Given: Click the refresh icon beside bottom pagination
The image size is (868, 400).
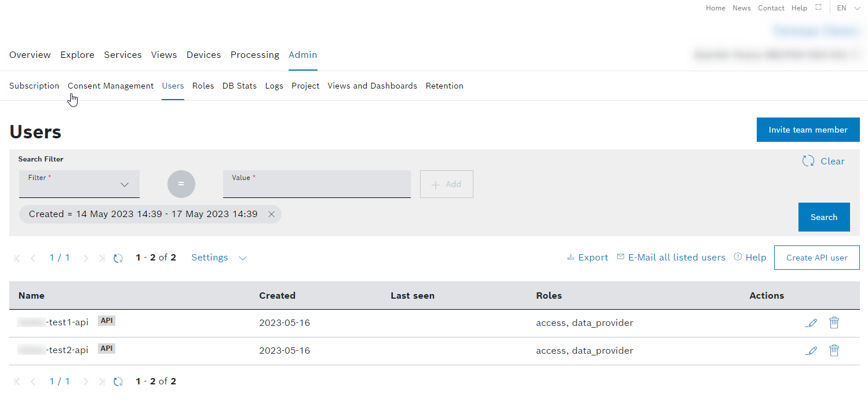Looking at the screenshot, I should coord(118,381).
